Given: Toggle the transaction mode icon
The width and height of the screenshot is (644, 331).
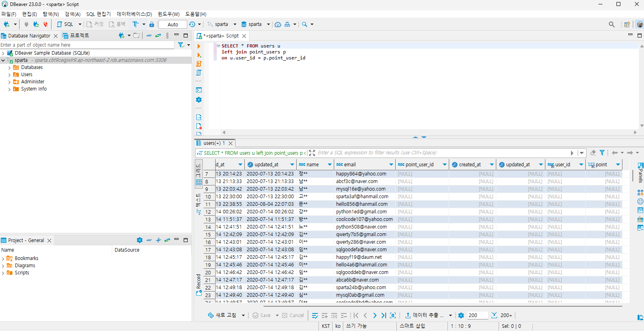Looking at the screenshot, I should [x=135, y=24].
